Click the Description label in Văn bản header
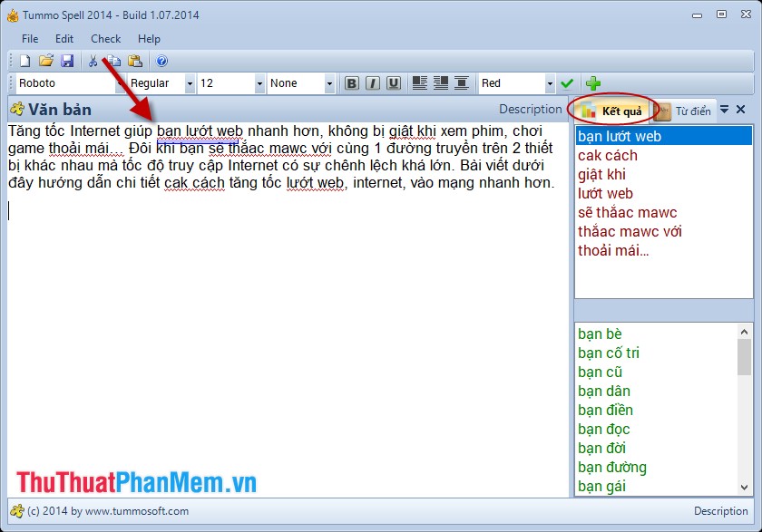Screen dimensions: 762x532 (530, 110)
